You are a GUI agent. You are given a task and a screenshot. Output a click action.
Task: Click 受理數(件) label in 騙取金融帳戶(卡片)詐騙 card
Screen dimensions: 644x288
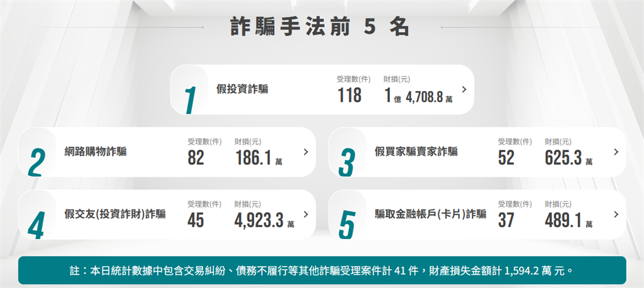[x=515, y=204]
